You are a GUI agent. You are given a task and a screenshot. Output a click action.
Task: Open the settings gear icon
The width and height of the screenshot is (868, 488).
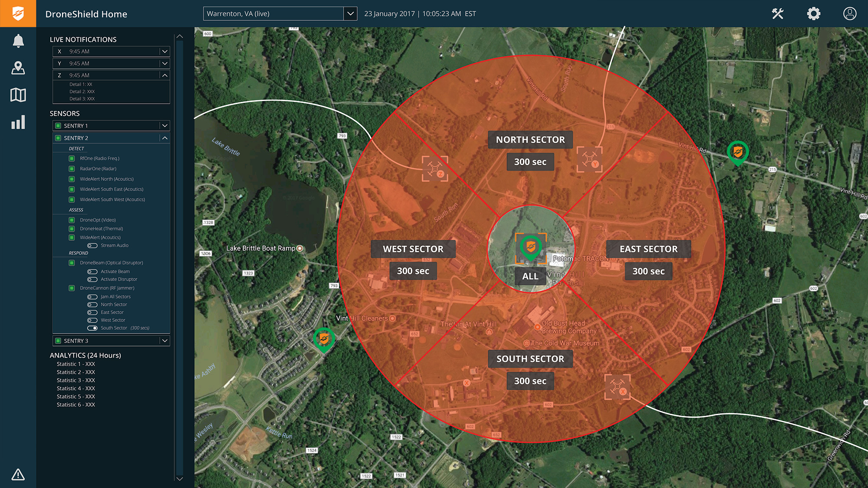pyautogui.click(x=814, y=14)
